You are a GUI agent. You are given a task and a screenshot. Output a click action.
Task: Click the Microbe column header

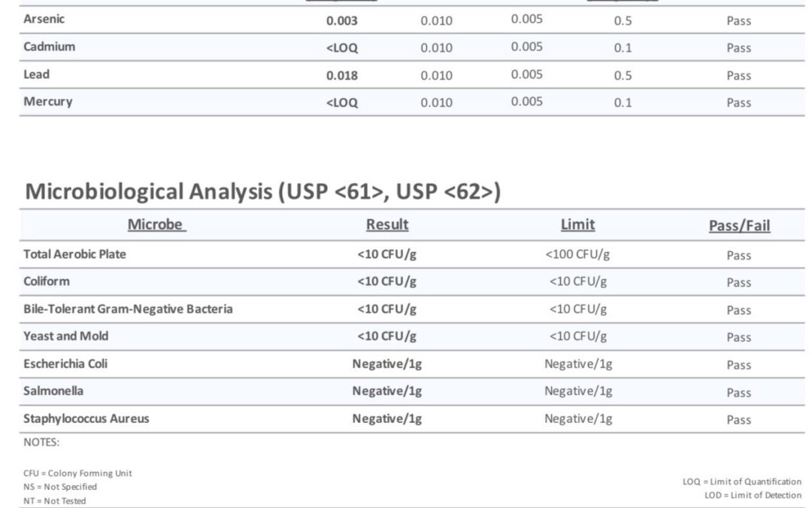[156, 224]
